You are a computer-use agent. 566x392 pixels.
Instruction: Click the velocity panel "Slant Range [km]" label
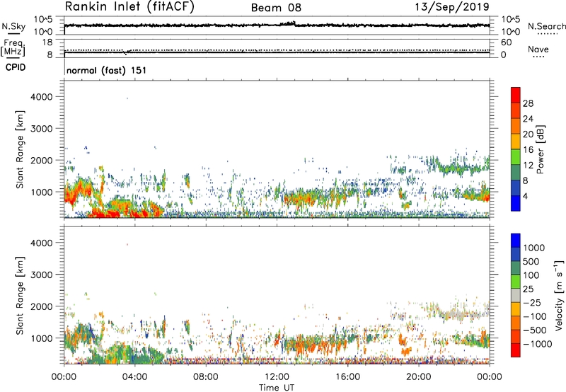(20, 295)
